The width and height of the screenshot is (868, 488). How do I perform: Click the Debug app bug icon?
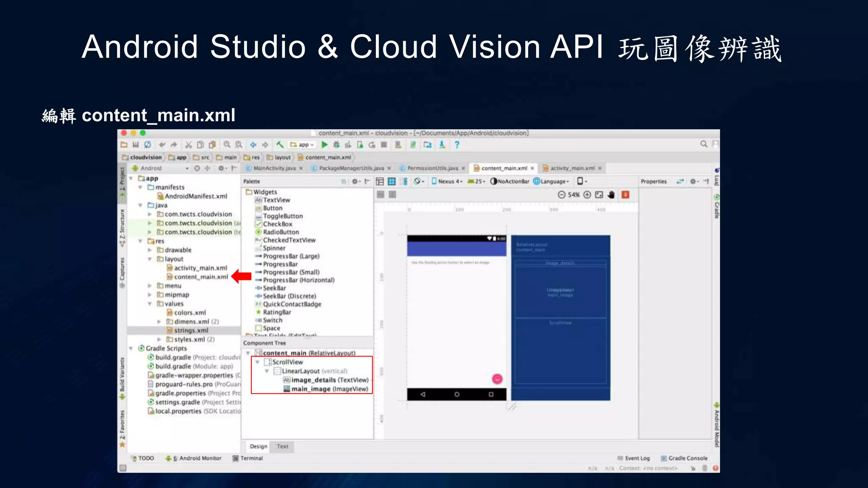coord(337,145)
